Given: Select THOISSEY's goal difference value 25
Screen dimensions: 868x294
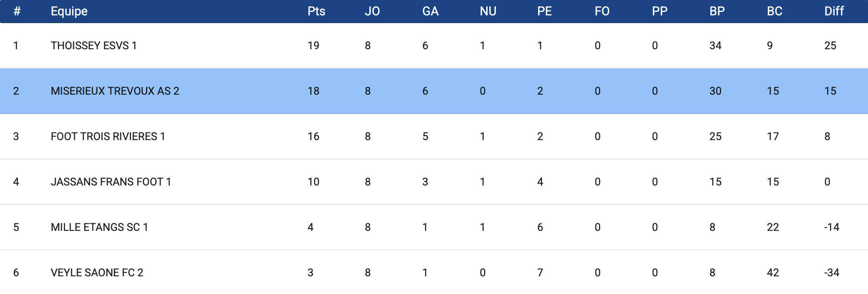Looking at the screenshot, I should point(830,45).
